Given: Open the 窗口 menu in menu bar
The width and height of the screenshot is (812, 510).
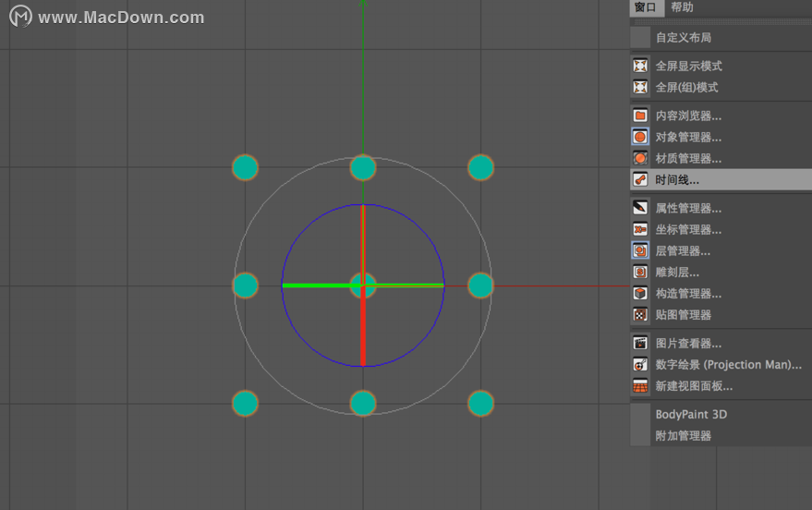Looking at the screenshot, I should (646, 7).
